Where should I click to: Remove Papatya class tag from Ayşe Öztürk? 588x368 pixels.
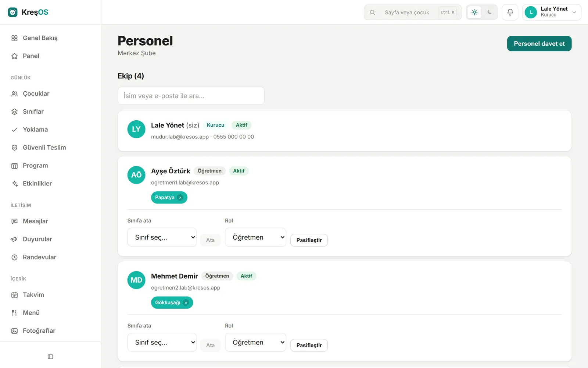coord(180,198)
